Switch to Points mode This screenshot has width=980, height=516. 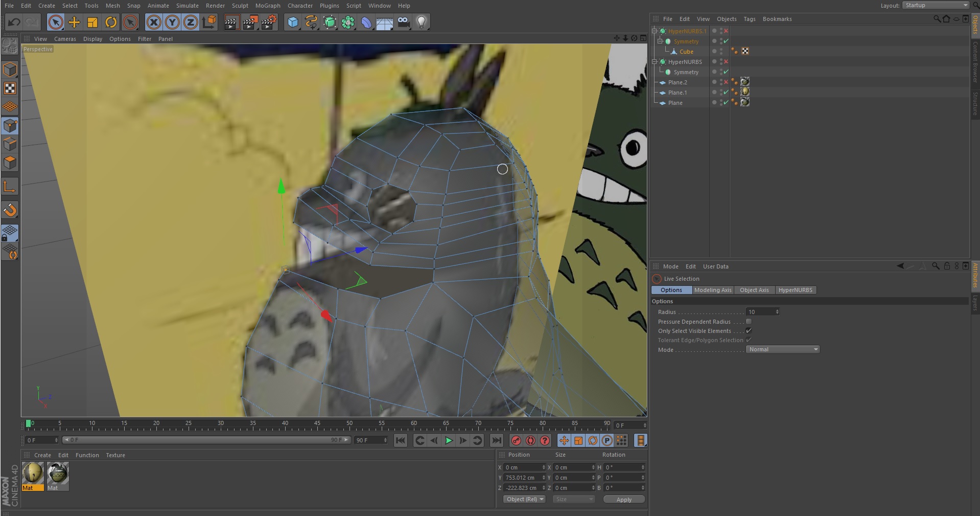10,126
